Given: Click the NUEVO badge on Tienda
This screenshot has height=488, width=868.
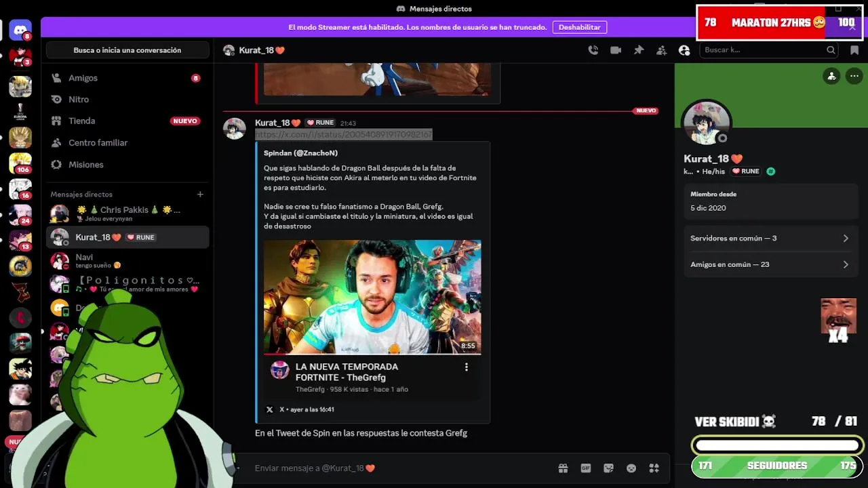Looking at the screenshot, I should pos(185,121).
